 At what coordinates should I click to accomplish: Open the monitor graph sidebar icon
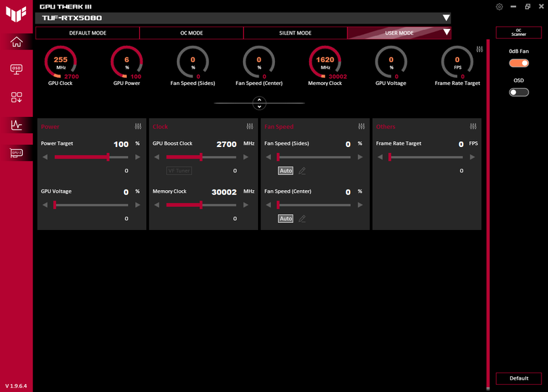16,125
